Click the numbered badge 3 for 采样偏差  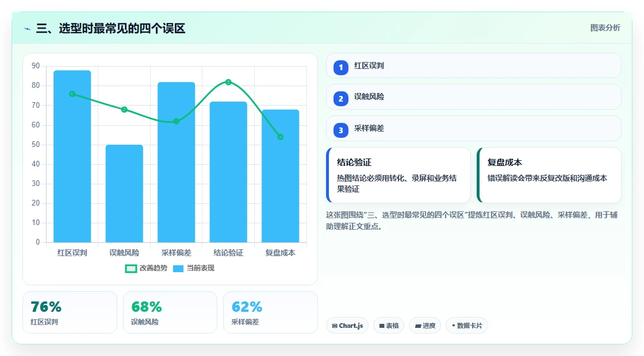pyautogui.click(x=341, y=130)
